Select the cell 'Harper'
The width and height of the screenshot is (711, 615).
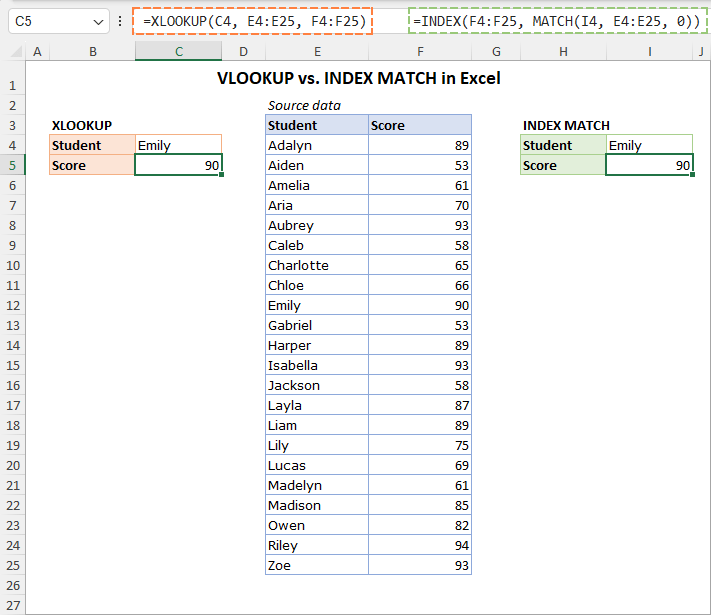317,345
